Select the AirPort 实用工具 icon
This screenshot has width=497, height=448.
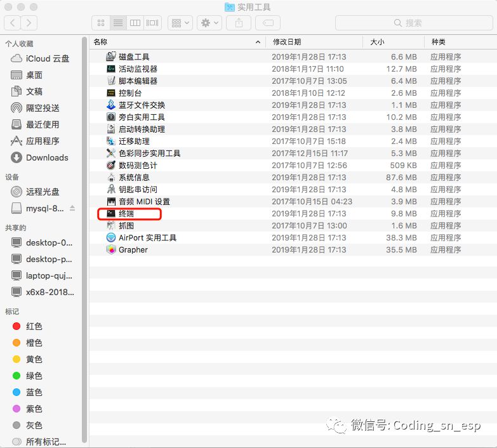[x=111, y=237]
